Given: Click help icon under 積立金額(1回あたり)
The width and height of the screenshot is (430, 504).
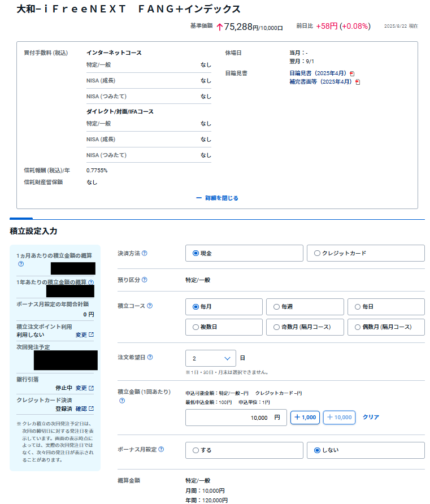Looking at the screenshot, I should (x=122, y=401).
